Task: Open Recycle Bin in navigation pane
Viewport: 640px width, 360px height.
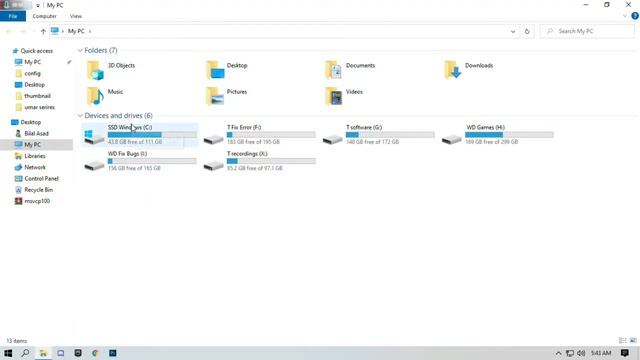Action: 38,190
